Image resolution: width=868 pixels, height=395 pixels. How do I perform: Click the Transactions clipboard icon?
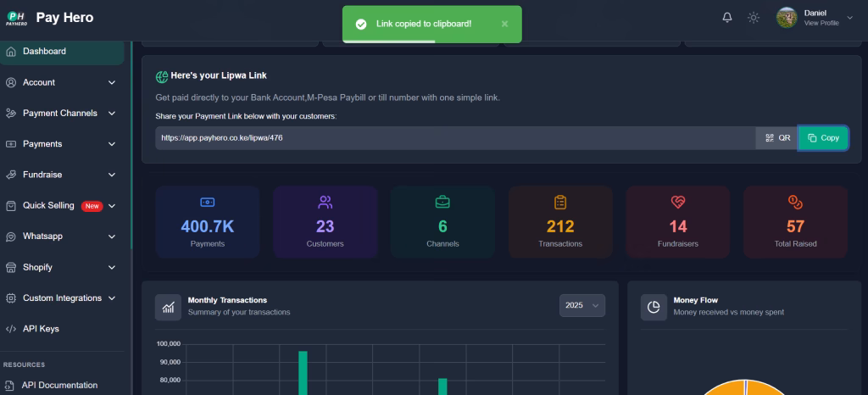560,202
